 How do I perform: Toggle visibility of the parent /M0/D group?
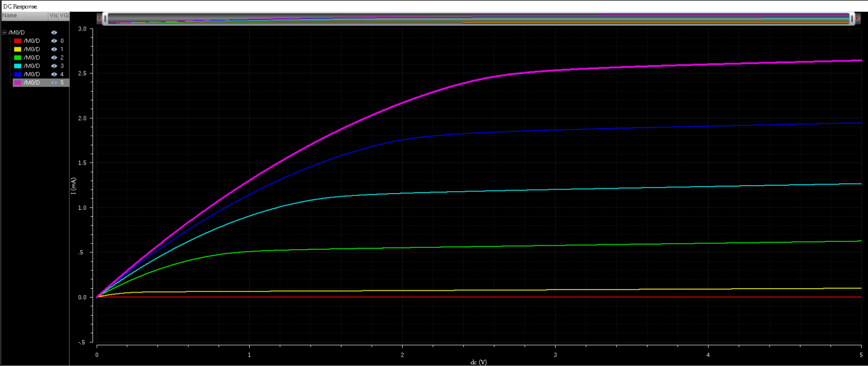[54, 33]
